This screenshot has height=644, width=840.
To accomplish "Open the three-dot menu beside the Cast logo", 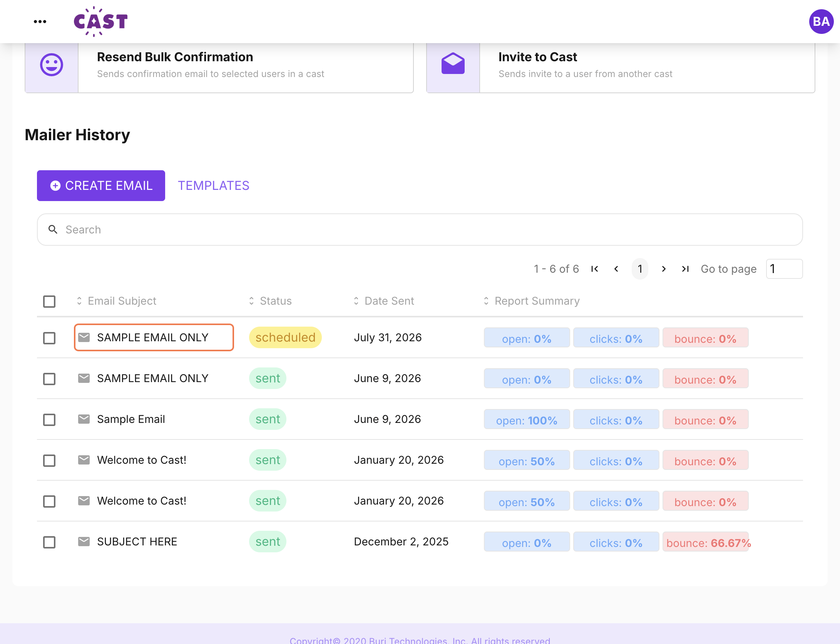I will (40, 22).
